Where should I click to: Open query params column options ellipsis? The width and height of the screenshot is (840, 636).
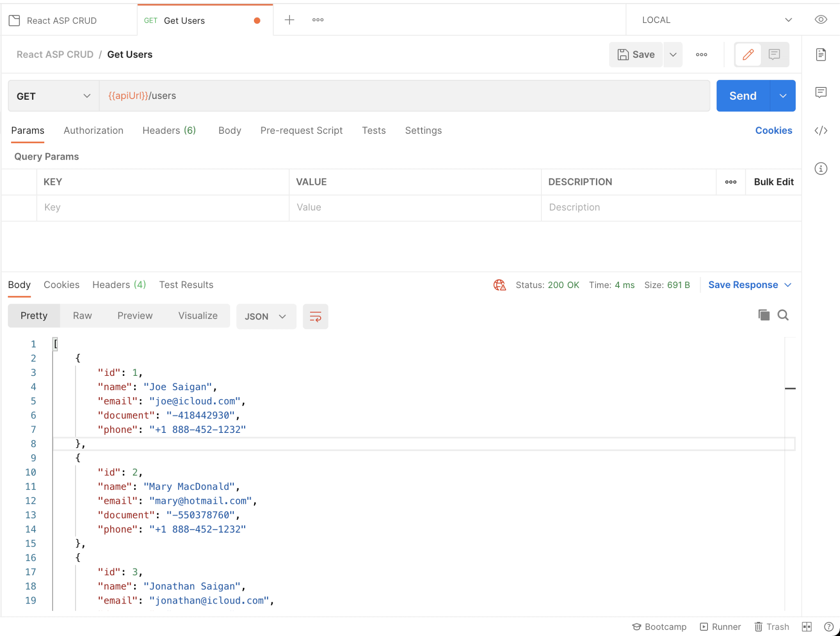coord(730,182)
